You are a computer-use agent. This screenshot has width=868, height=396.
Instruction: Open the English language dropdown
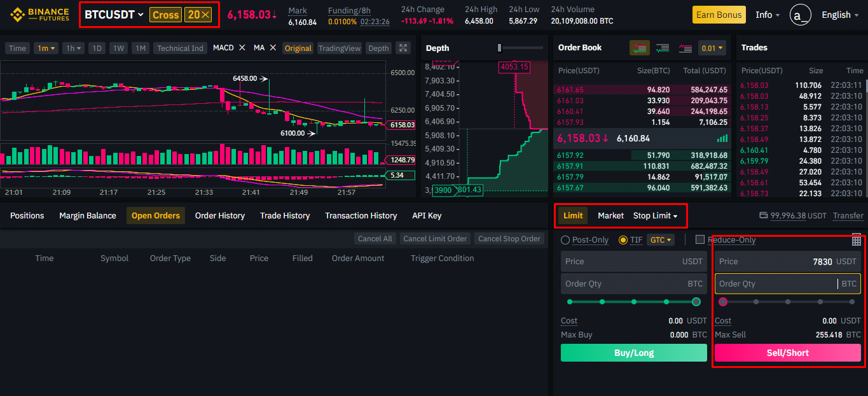coord(840,15)
